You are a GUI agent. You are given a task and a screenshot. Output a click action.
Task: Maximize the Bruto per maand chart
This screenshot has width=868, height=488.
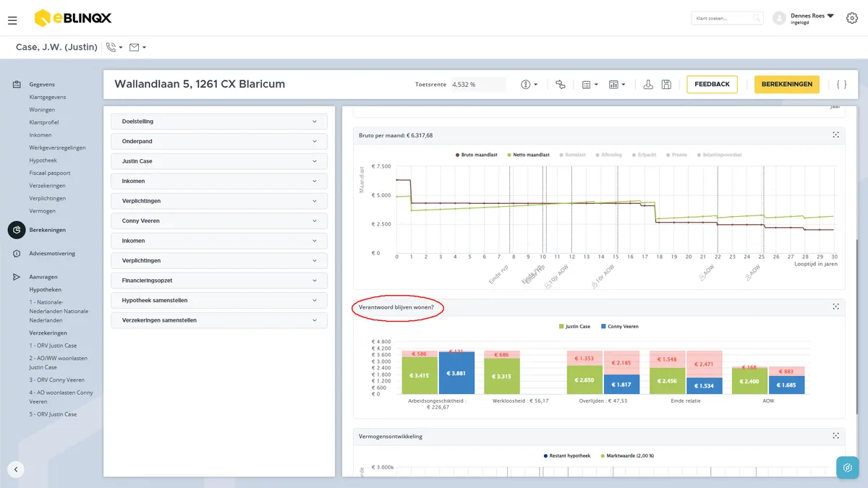[x=835, y=134]
